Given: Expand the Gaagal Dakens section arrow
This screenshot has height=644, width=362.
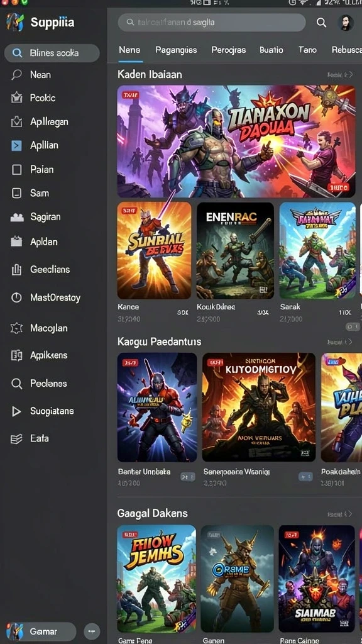Looking at the screenshot, I should click(x=350, y=514).
